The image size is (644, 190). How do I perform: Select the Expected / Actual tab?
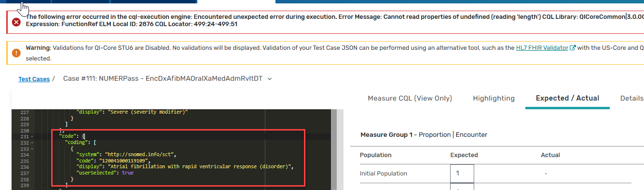567,98
